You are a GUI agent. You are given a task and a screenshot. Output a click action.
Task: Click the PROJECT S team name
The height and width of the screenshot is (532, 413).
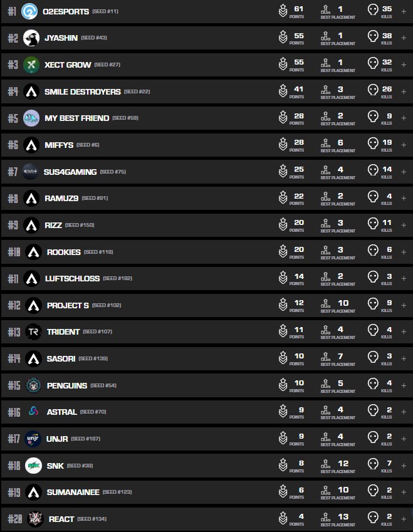[x=68, y=305]
